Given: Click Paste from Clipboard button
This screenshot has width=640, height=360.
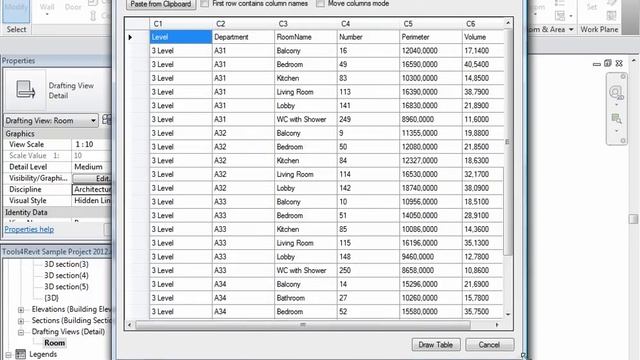Looking at the screenshot, I should [160, 4].
